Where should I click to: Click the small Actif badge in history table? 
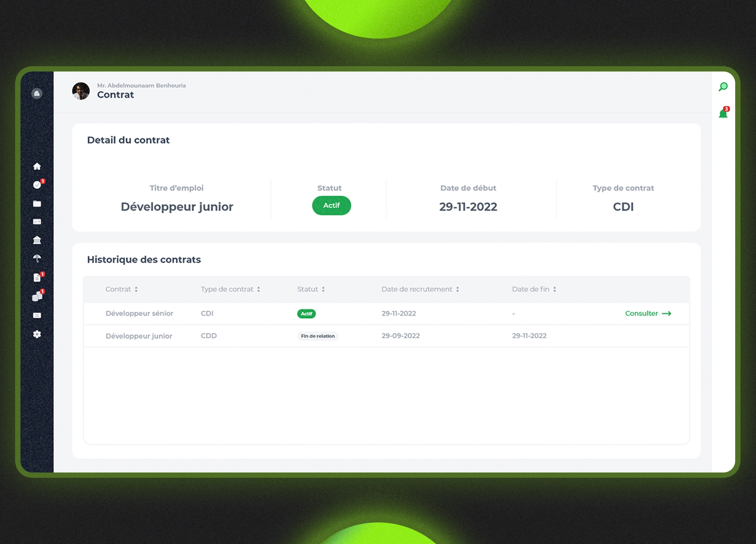coord(306,314)
